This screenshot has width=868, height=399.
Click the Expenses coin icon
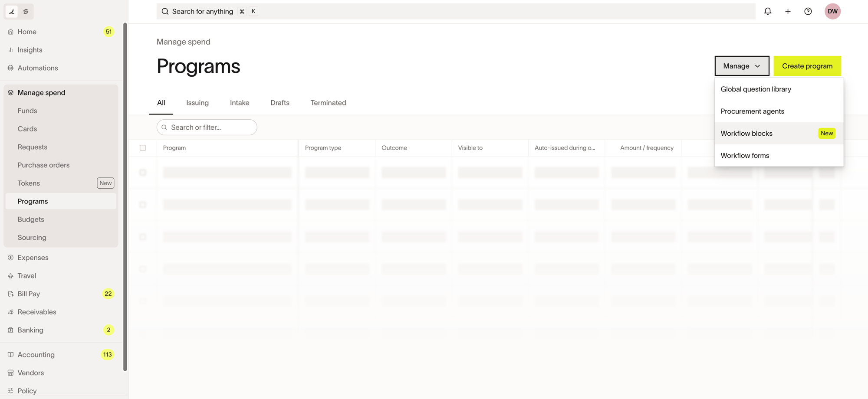[10, 258]
